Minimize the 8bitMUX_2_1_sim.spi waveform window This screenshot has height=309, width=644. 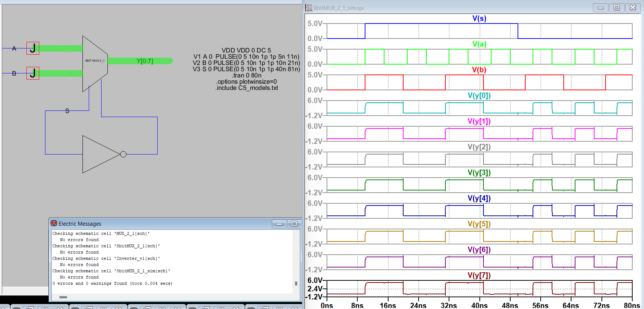click(x=600, y=8)
